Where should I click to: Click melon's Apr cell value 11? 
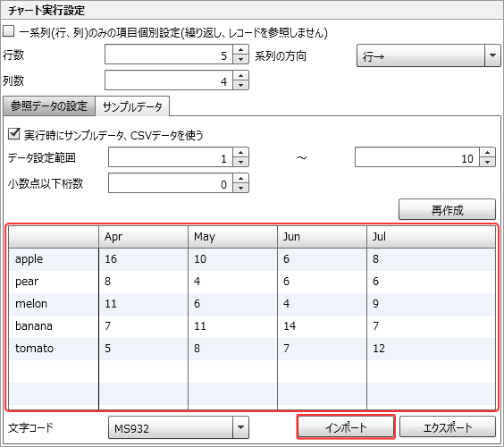pyautogui.click(x=143, y=304)
